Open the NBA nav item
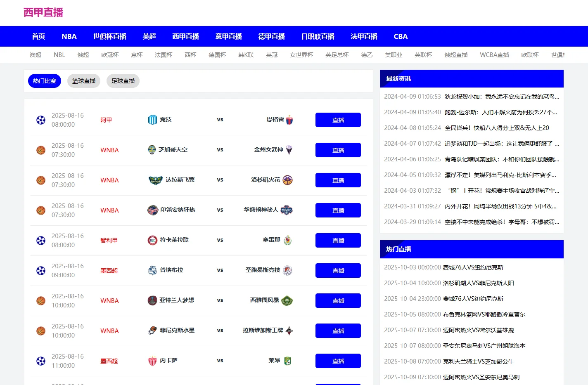 click(x=69, y=36)
